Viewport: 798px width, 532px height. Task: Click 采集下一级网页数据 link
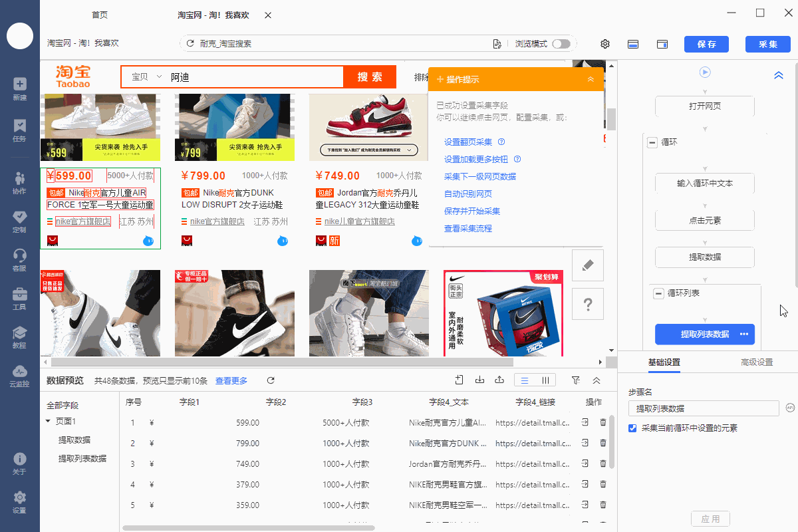480,176
